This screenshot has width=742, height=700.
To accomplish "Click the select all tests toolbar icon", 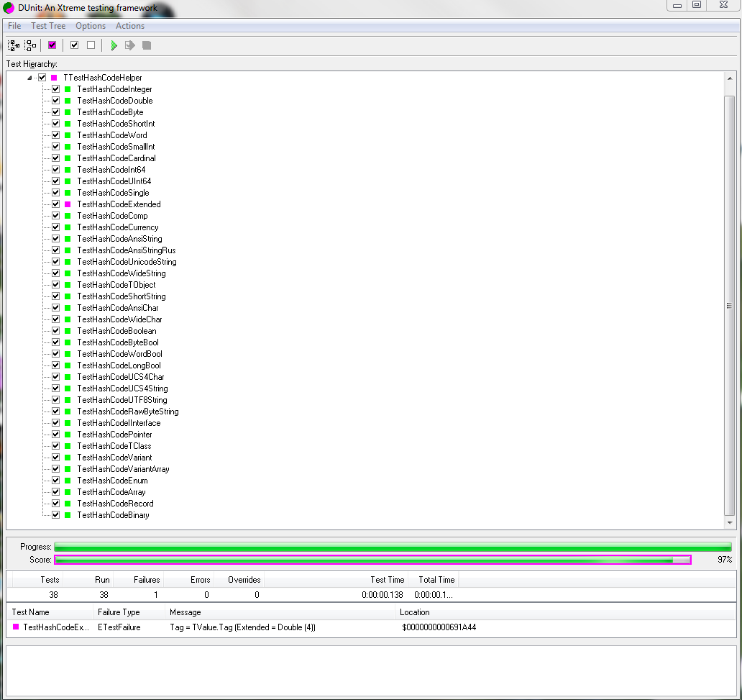I will [14, 45].
